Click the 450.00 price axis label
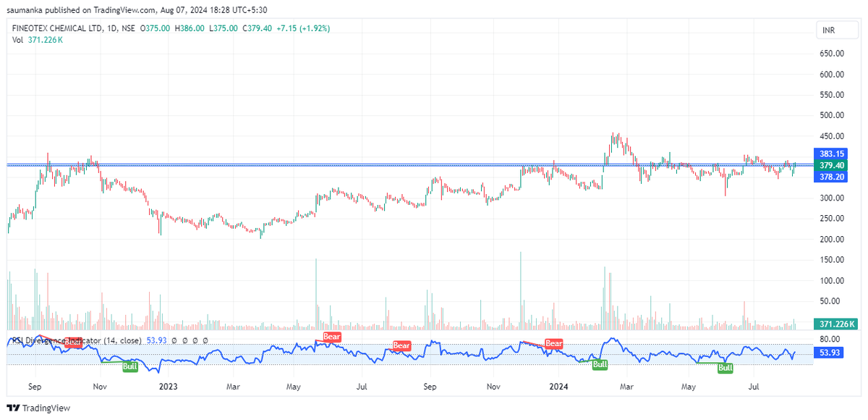 832,136
